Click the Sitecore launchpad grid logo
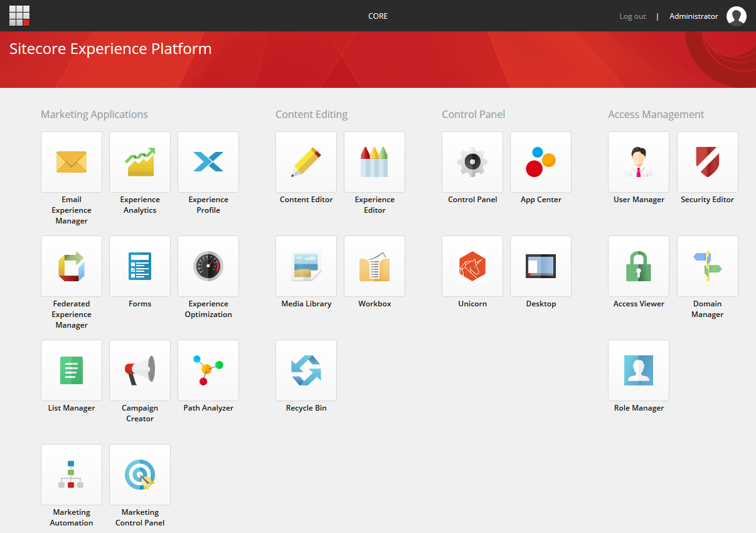This screenshot has width=756, height=533. tap(19, 16)
